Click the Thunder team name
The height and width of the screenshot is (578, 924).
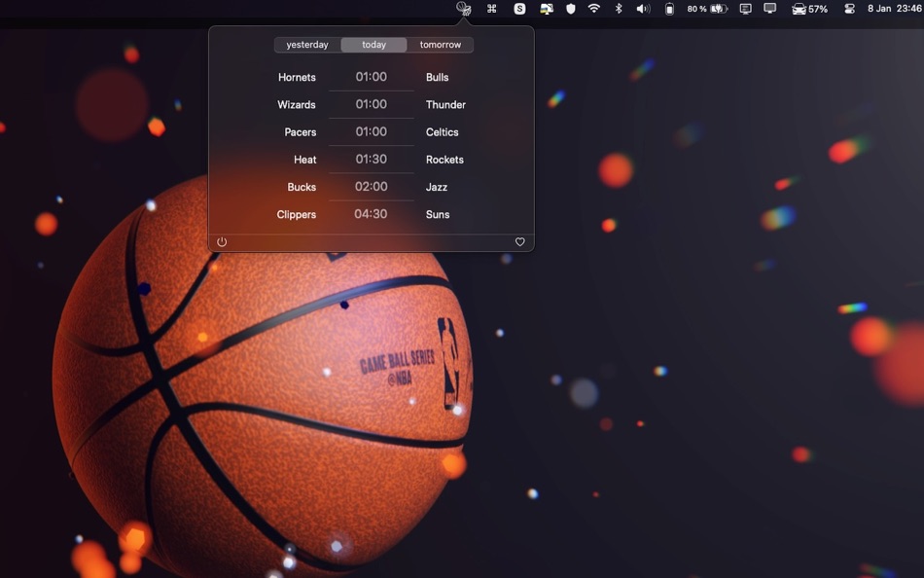click(445, 104)
